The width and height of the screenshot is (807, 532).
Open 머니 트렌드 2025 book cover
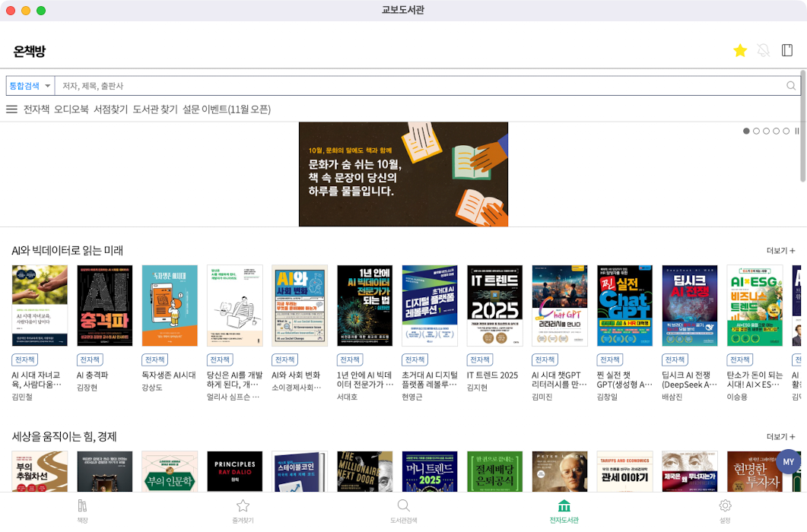[430, 471]
